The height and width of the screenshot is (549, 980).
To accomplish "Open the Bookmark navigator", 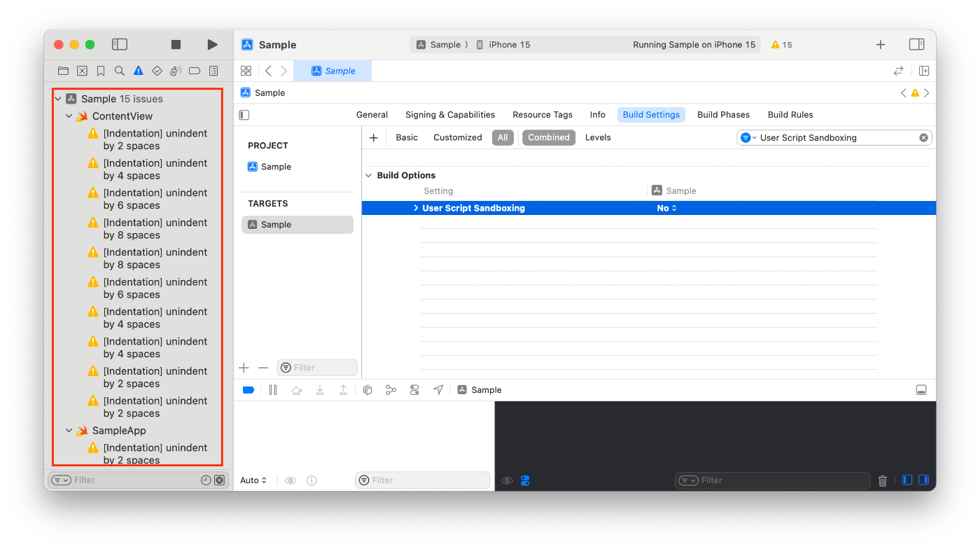I will point(101,71).
